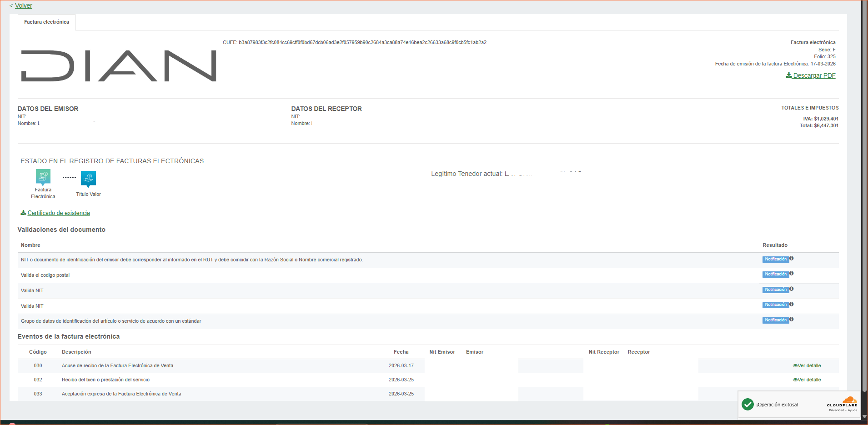Click the DATOS DEL EMISOR heading
The width and height of the screenshot is (868, 425).
(x=48, y=109)
